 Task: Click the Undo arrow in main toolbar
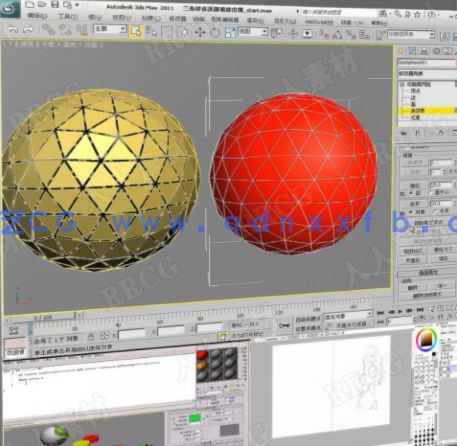13,30
